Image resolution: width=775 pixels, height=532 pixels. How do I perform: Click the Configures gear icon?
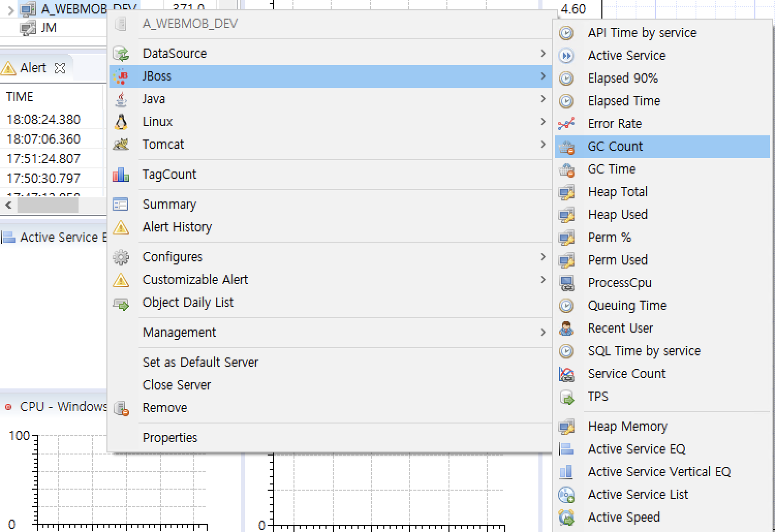coord(121,257)
